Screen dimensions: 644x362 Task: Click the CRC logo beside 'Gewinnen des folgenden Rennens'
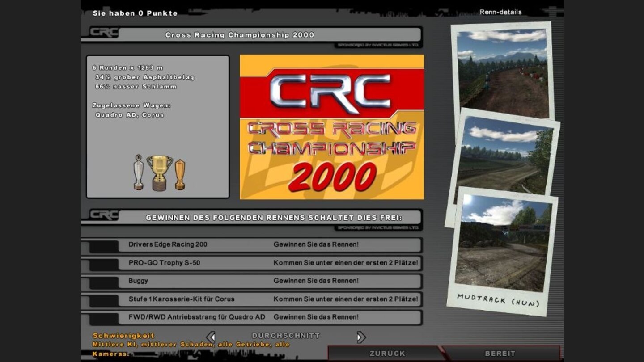click(x=104, y=215)
